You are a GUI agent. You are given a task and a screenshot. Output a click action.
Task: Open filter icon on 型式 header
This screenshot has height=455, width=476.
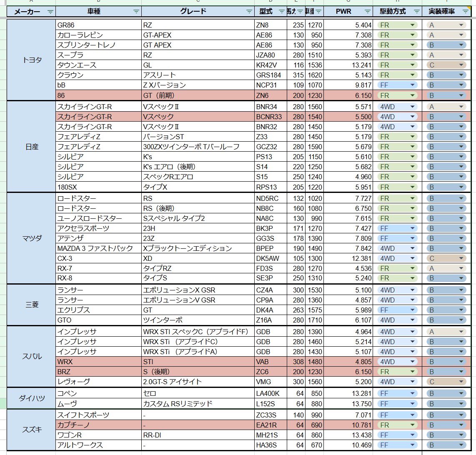282,12
